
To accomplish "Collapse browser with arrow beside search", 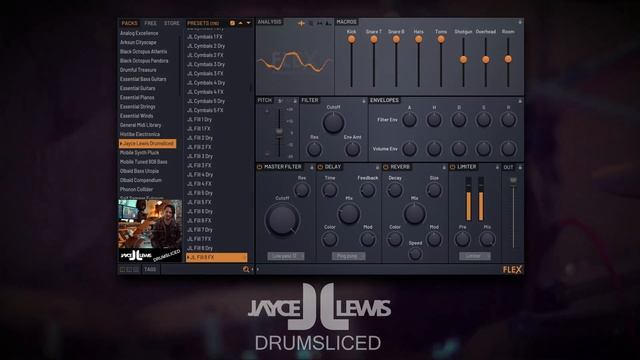I will point(253,269).
